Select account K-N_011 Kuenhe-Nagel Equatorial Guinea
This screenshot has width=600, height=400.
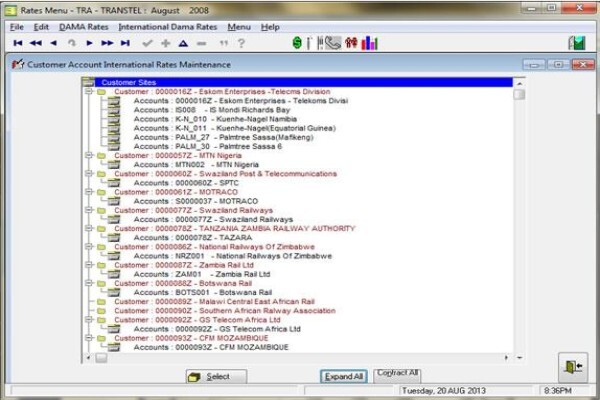pos(235,128)
